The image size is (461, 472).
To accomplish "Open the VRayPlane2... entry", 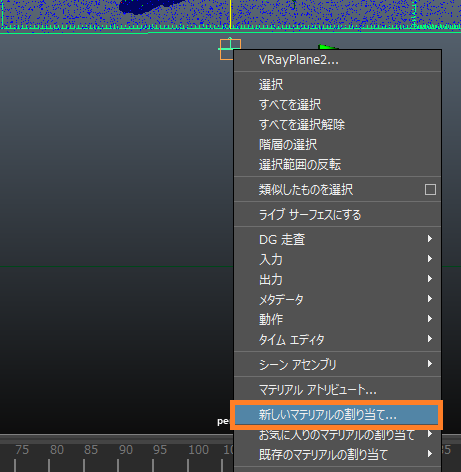I will pyautogui.click(x=337, y=60).
